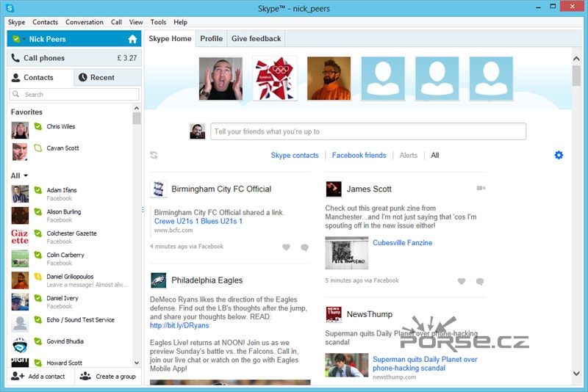Image resolution: width=588 pixels, height=392 pixels.
Task: Open the Contacts menu in menu bar
Action: tap(46, 22)
